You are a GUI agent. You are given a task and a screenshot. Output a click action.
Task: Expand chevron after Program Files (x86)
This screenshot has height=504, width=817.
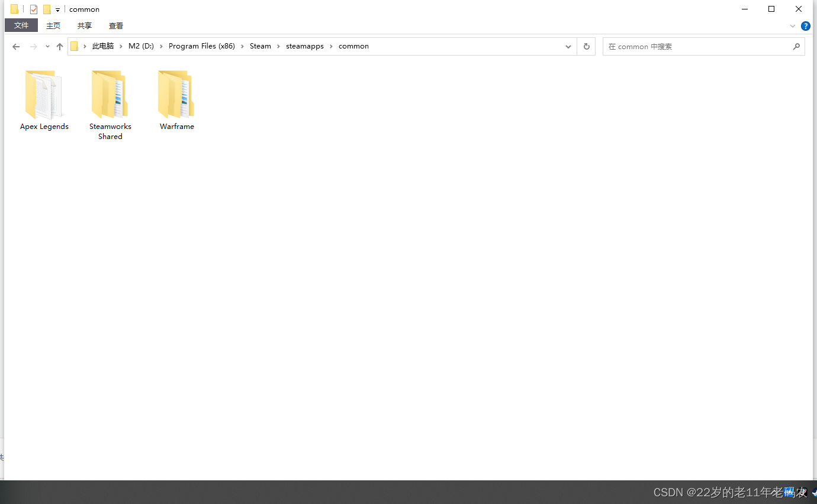pos(243,46)
